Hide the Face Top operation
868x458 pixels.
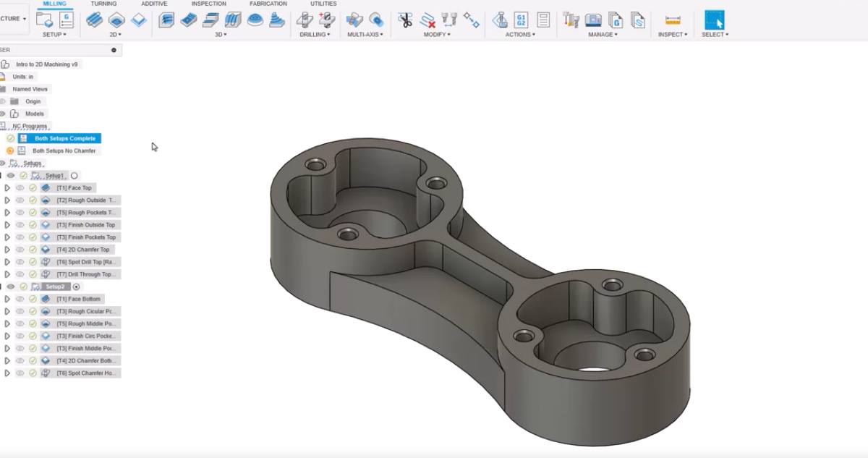point(20,188)
